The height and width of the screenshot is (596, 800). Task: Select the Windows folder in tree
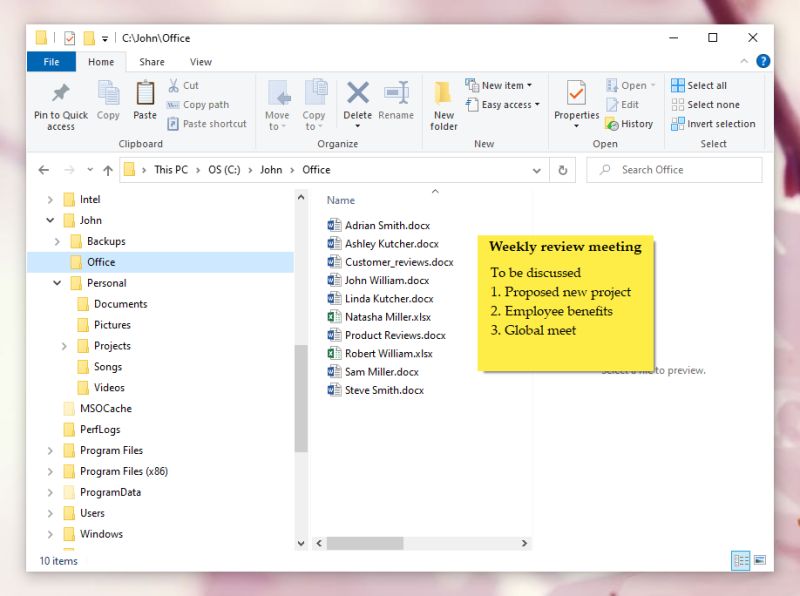(x=93, y=534)
